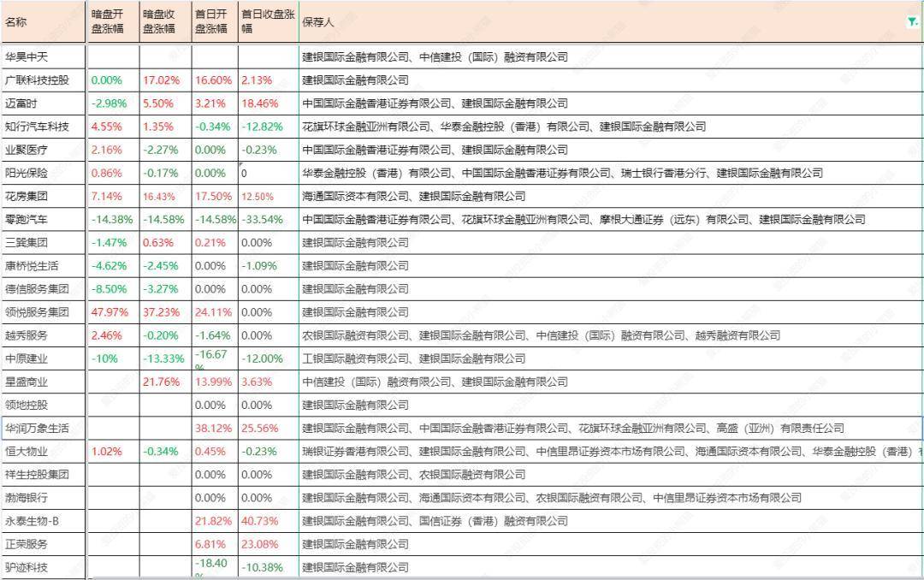Click the 暗盘开盘涨幅 column header

pyautogui.click(x=113, y=22)
